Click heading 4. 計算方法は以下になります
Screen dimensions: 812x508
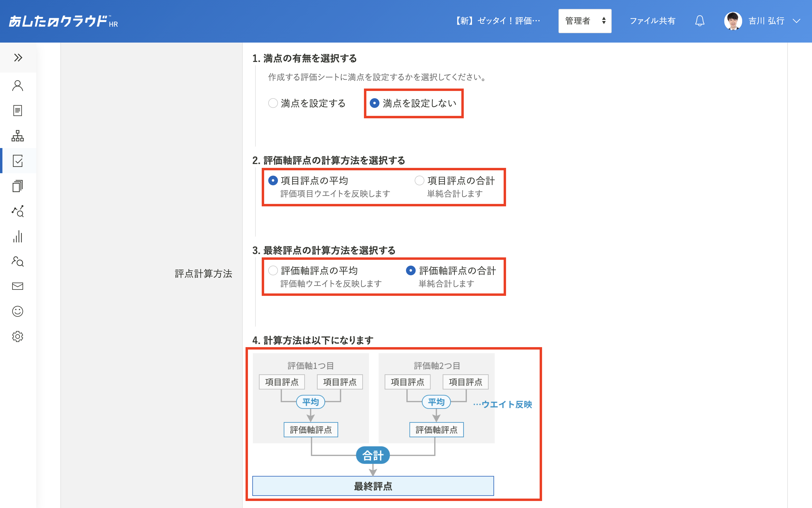(x=313, y=340)
